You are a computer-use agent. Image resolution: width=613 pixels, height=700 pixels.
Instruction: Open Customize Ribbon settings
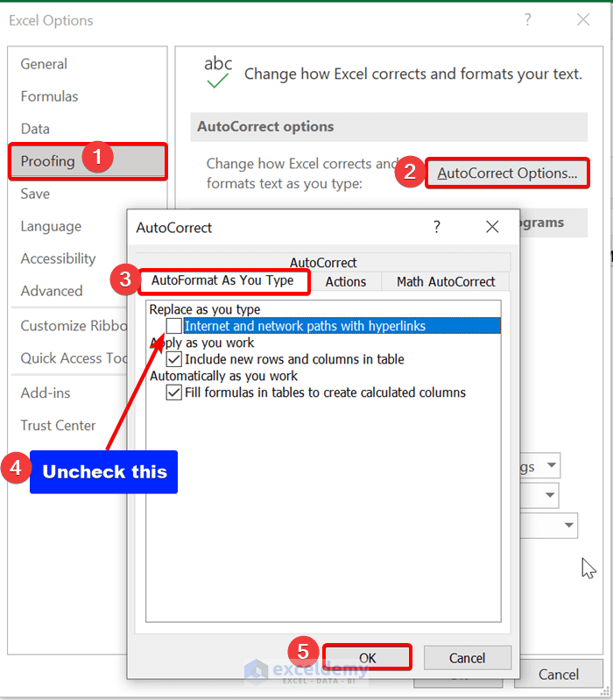pos(74,326)
